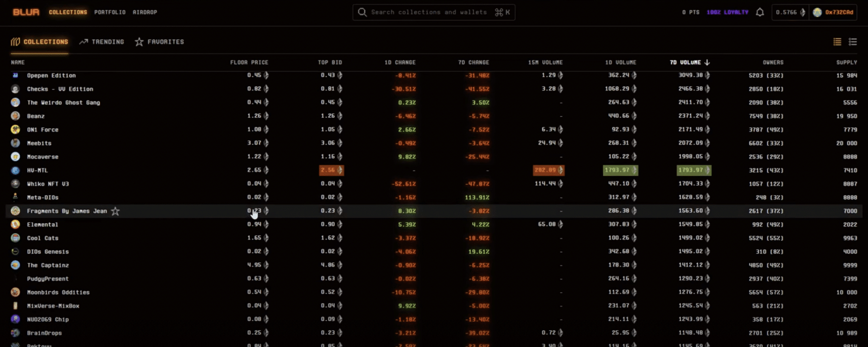
Task: Switch to compact list view icon
Action: pyautogui.click(x=837, y=42)
